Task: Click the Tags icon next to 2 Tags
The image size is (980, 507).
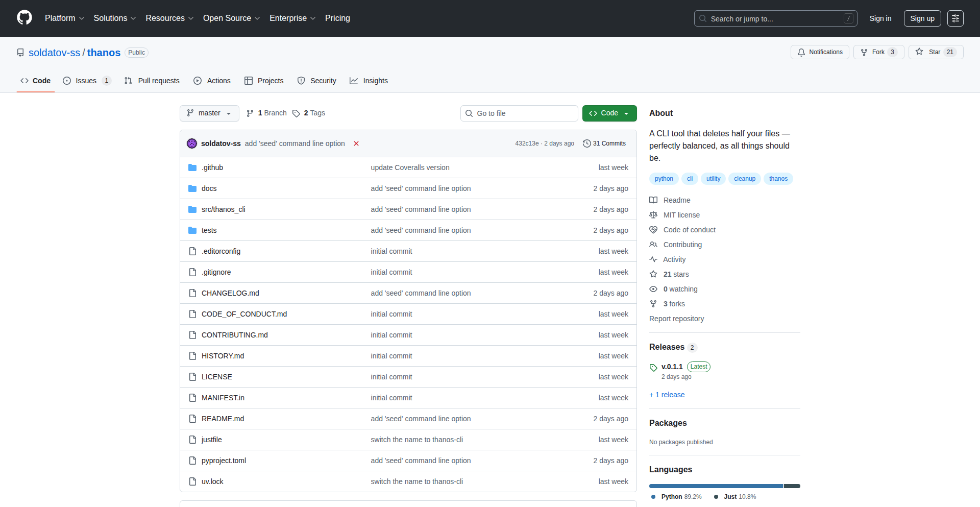Action: point(296,113)
